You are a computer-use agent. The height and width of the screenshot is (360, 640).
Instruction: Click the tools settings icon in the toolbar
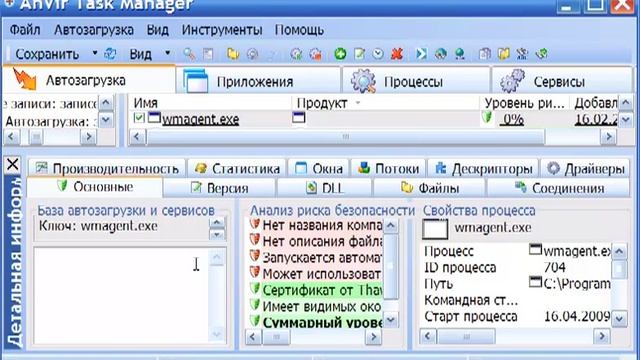tap(522, 54)
